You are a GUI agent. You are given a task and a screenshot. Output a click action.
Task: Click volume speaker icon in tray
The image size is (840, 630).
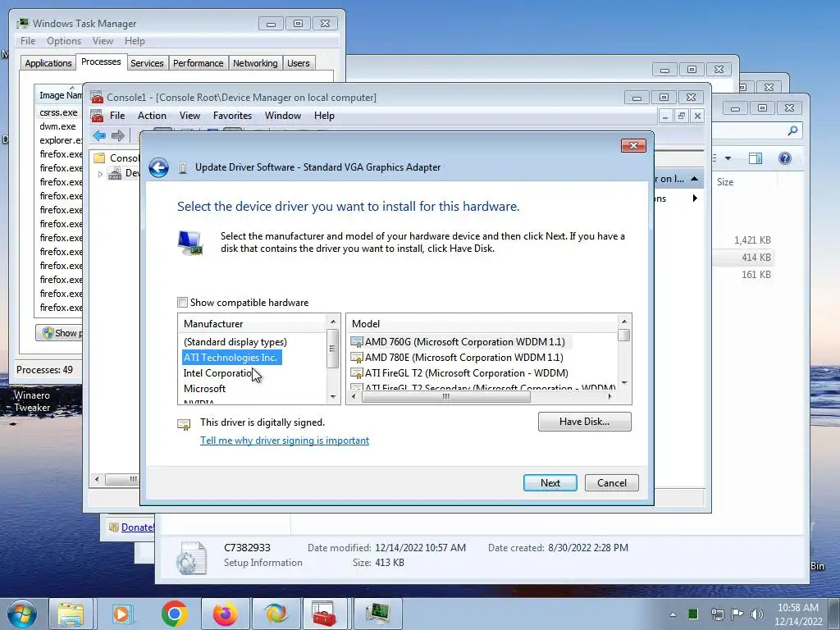pyautogui.click(x=756, y=614)
